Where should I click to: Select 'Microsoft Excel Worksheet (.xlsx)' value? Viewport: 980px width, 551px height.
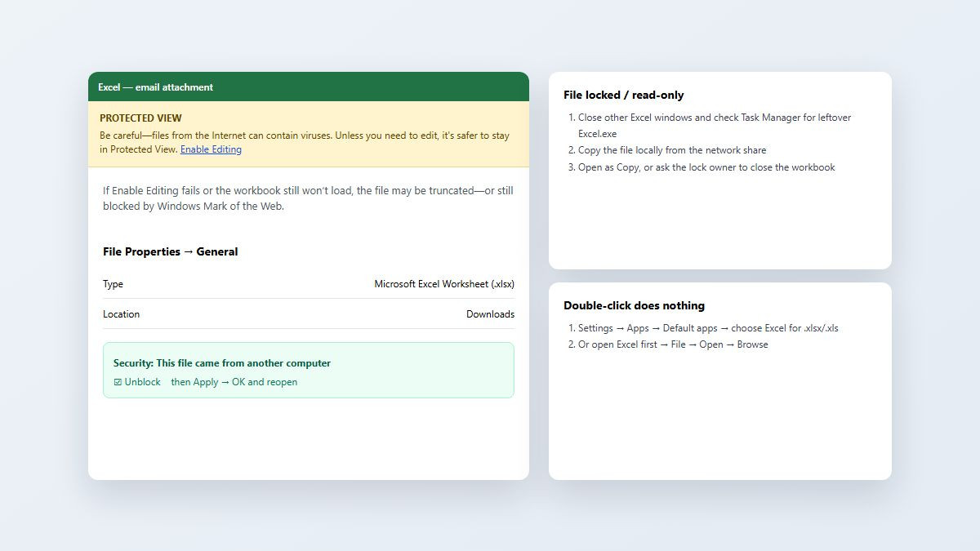(x=444, y=284)
